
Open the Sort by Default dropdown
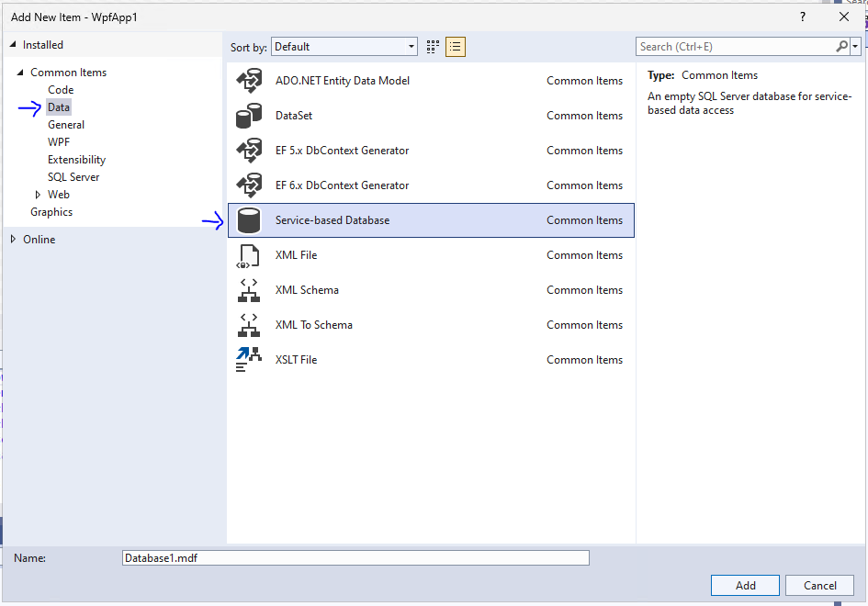click(344, 47)
